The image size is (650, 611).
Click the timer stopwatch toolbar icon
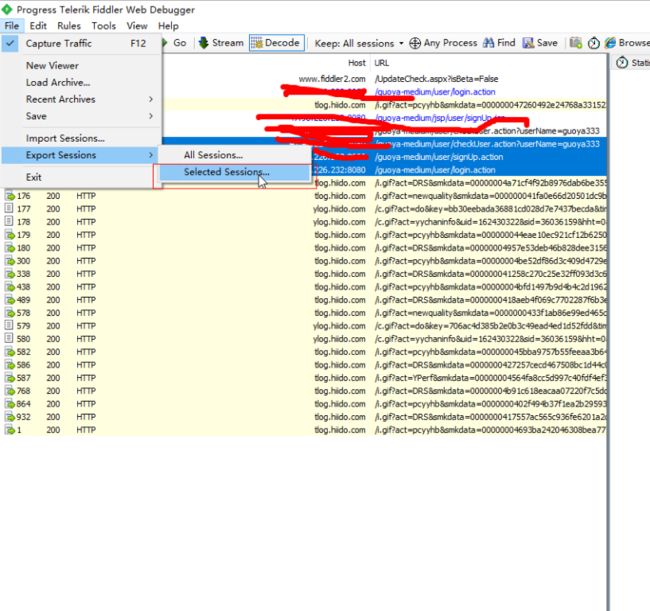594,43
